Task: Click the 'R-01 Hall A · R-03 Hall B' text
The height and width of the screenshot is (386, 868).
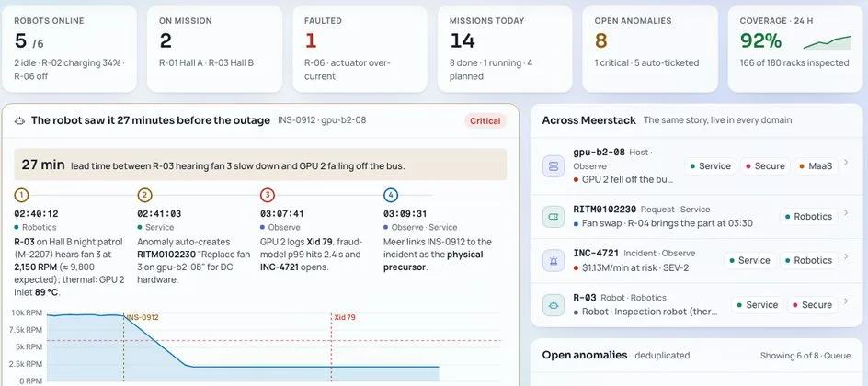Action: [207, 63]
